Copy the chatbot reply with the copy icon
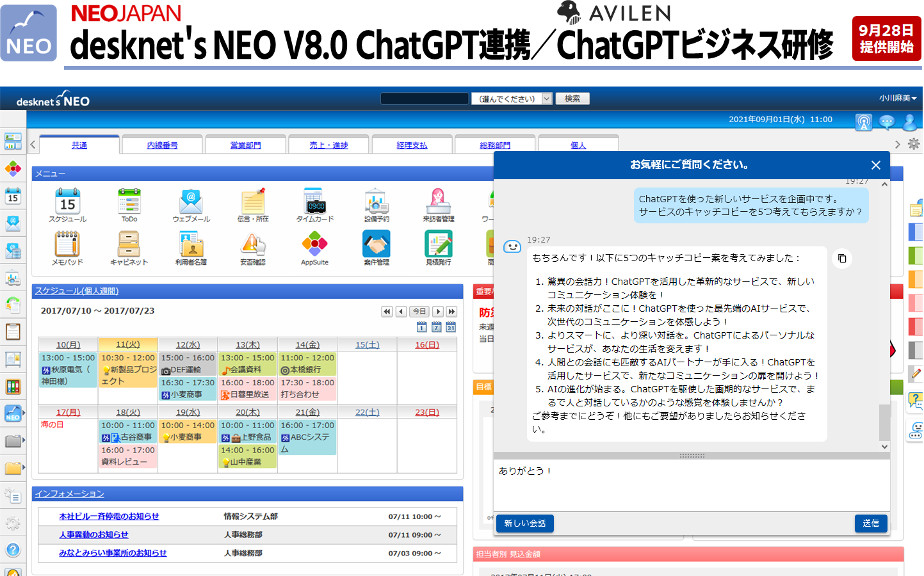The image size is (924, 576). click(842, 259)
